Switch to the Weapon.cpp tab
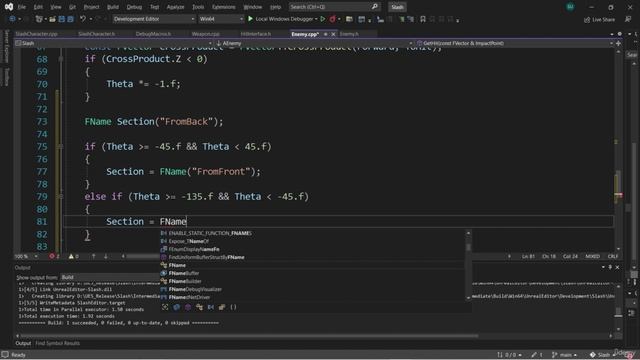This screenshot has height=360, width=640. click(206, 34)
